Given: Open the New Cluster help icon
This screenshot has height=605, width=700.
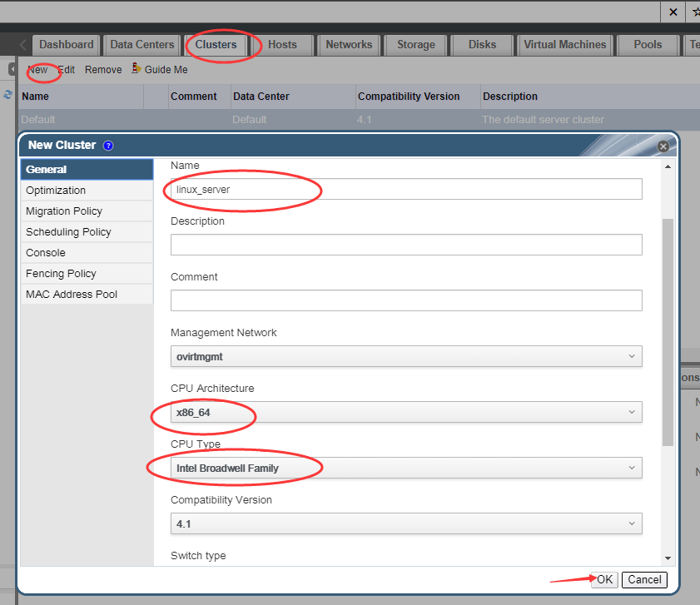Looking at the screenshot, I should [x=108, y=146].
